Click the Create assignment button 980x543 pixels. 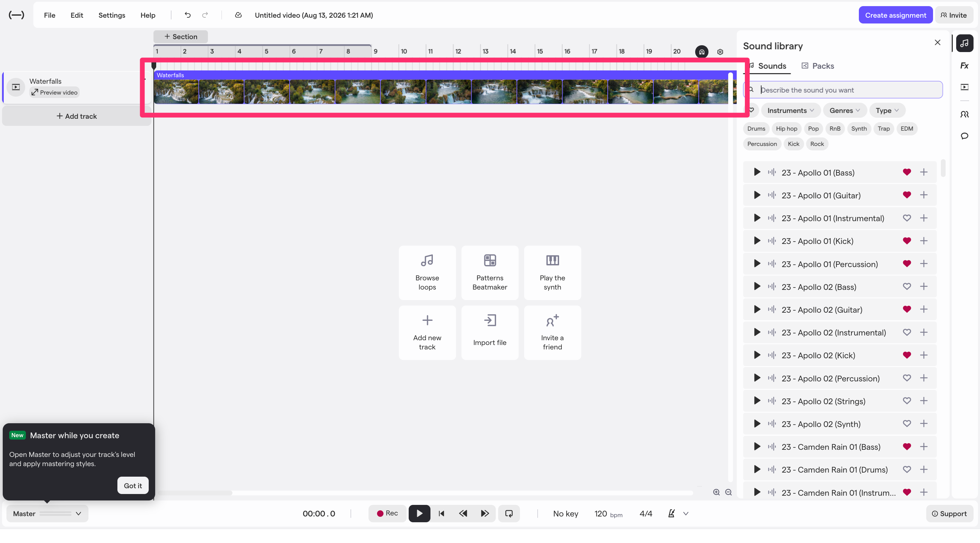coord(896,15)
